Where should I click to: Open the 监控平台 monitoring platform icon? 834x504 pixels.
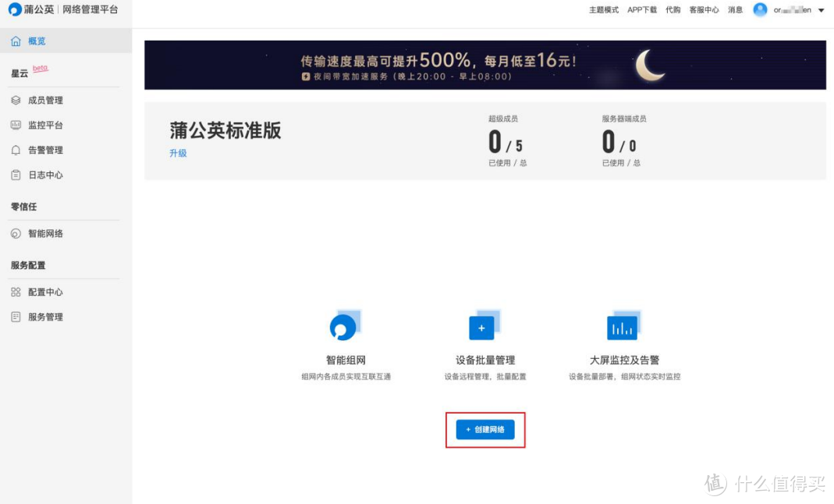coord(15,125)
